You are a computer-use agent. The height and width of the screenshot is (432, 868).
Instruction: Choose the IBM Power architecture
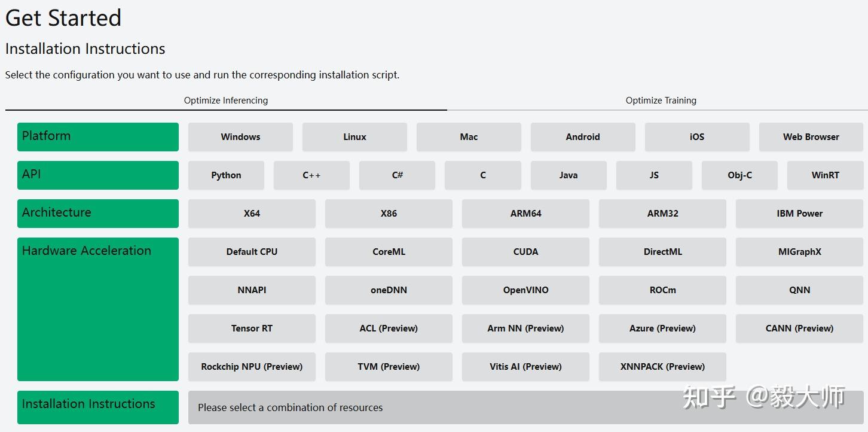tap(799, 214)
